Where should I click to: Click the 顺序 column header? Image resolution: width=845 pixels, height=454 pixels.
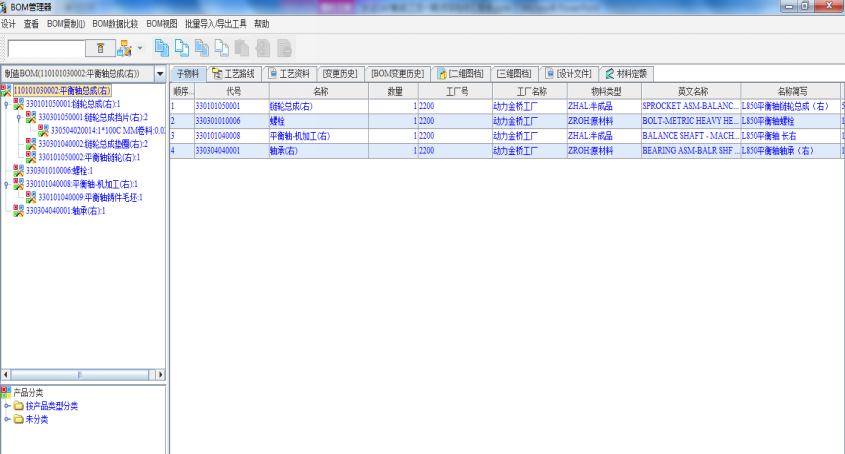183,91
